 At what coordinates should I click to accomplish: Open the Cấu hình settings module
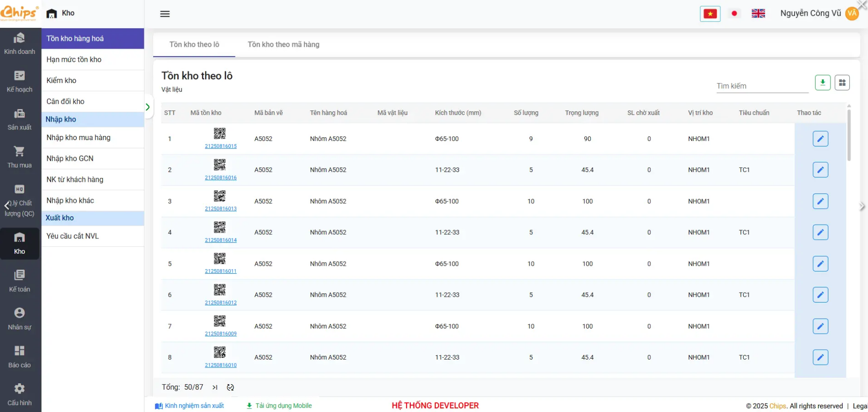[19, 395]
